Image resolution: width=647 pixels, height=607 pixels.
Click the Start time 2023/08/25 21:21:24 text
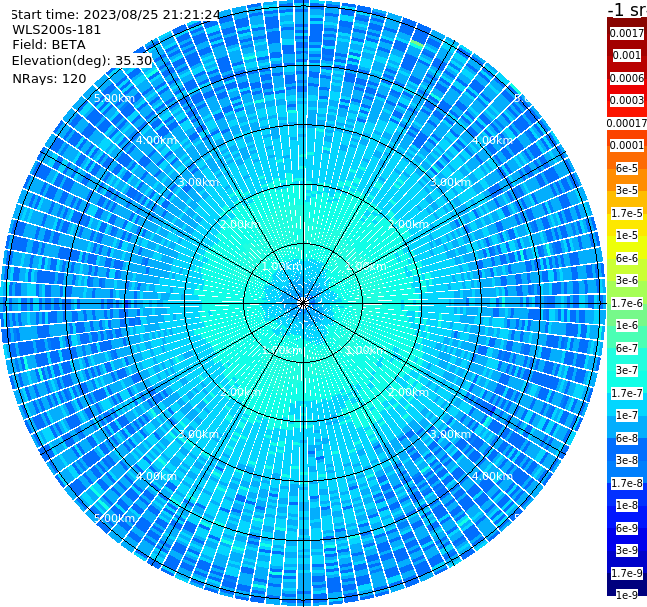[116, 15]
